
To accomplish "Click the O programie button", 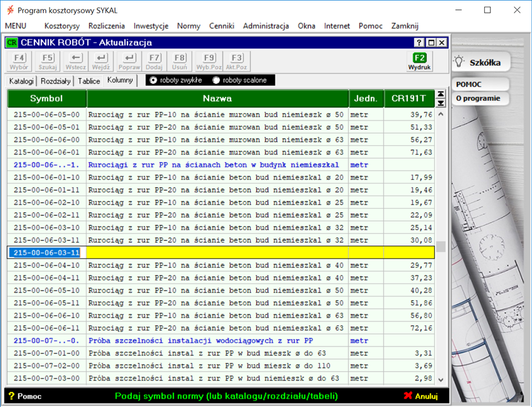I will (480, 99).
